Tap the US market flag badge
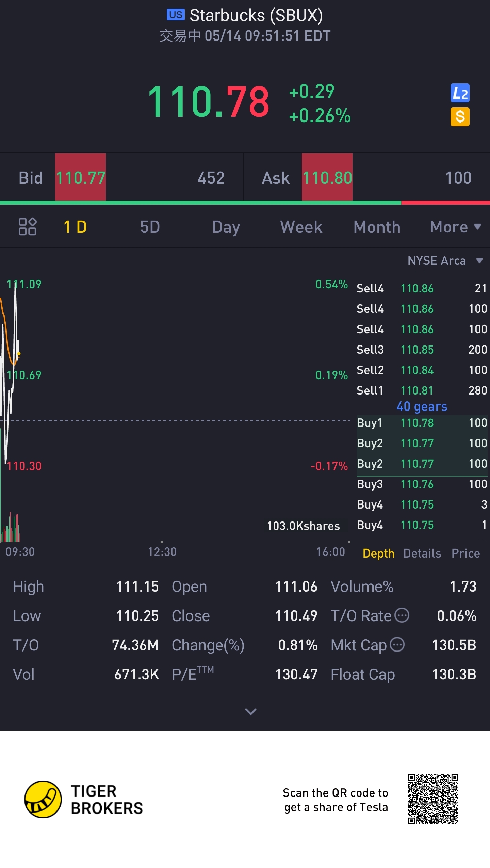The image size is (490, 868). pos(176,15)
